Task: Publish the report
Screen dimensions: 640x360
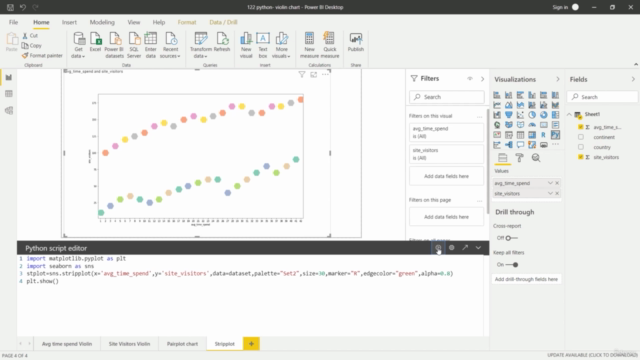Action: 356,42
